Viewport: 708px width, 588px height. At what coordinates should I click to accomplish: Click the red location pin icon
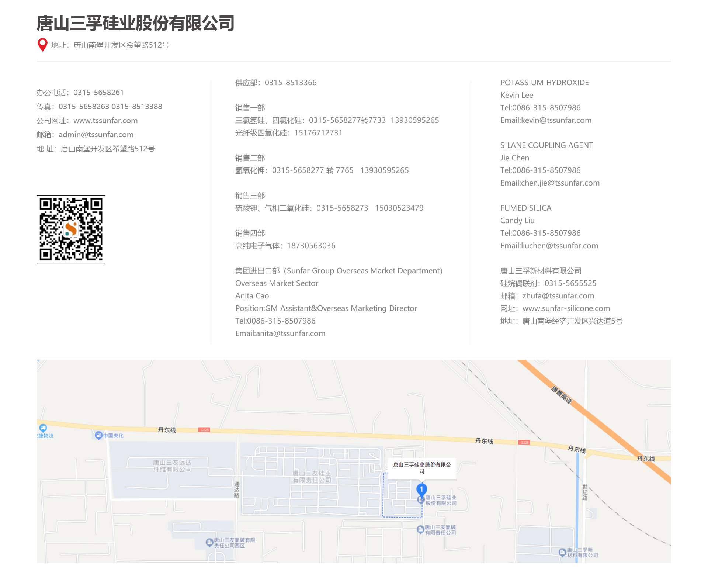(42, 45)
